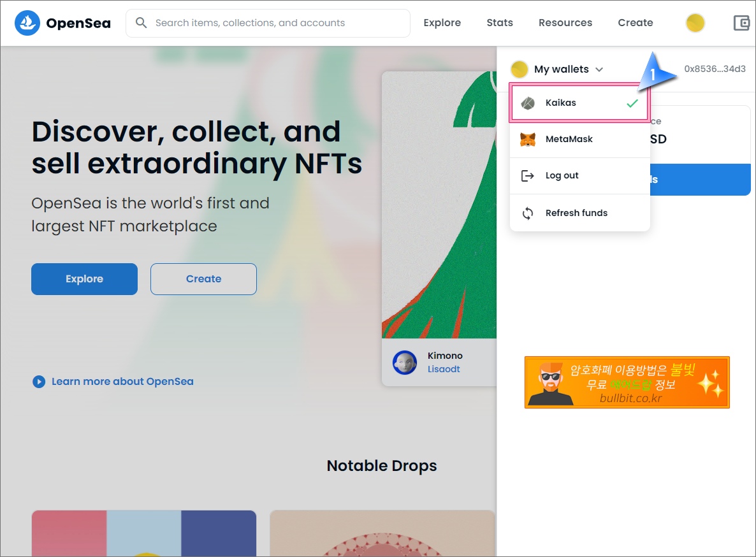This screenshot has height=557, width=756.
Task: Click the Refresh funds circular icon
Action: (x=528, y=213)
